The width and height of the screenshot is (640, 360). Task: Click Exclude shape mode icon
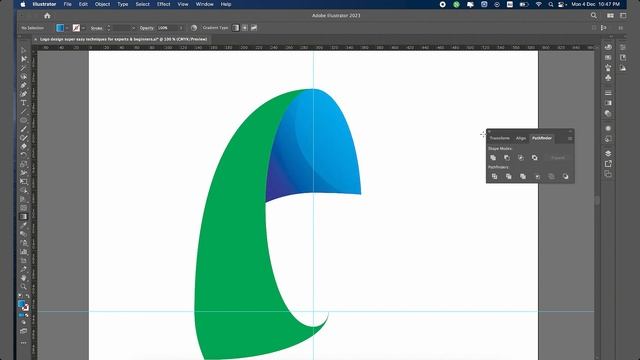tap(535, 158)
